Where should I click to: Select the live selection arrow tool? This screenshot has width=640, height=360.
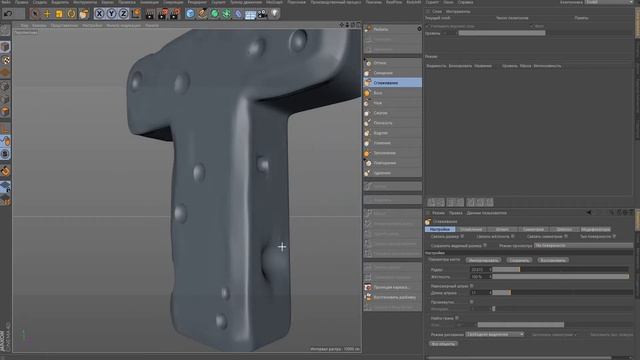click(x=35, y=14)
